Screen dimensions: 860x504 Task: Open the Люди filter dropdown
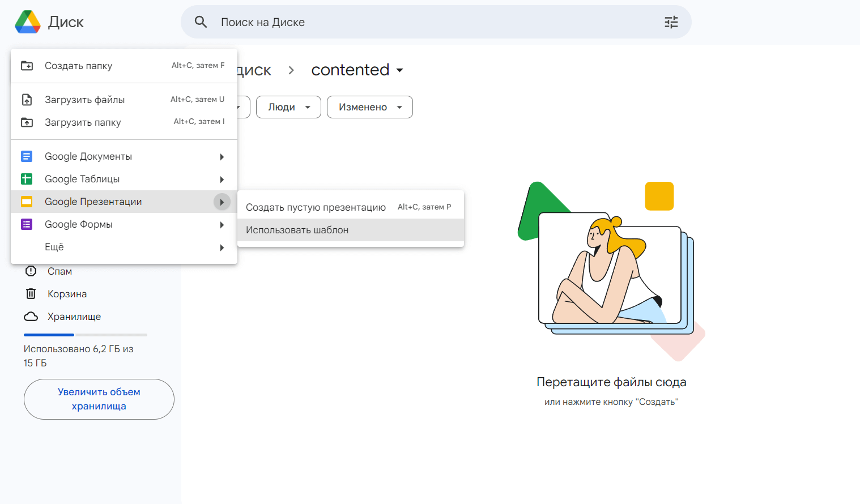[x=288, y=107]
